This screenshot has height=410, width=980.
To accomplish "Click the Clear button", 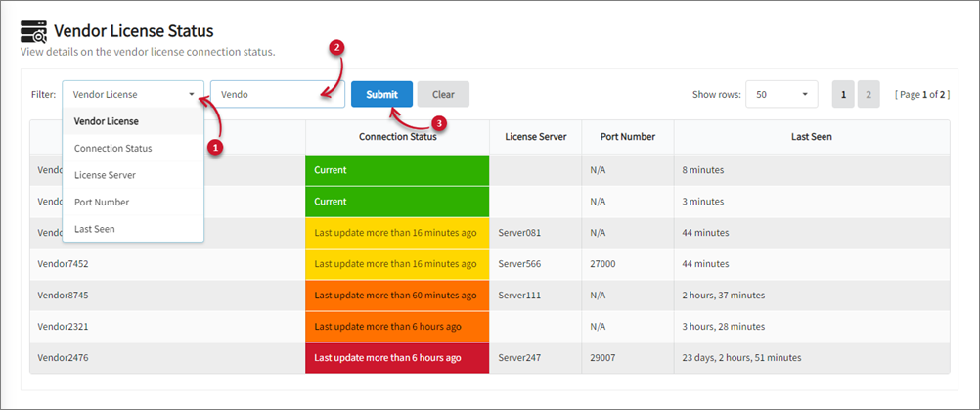I will tap(443, 94).
